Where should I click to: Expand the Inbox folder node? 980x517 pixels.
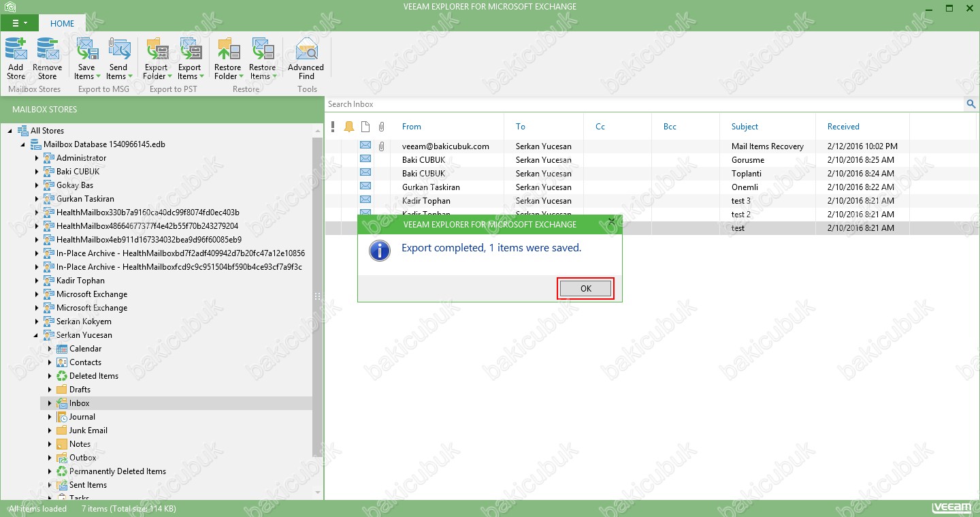pos(50,403)
